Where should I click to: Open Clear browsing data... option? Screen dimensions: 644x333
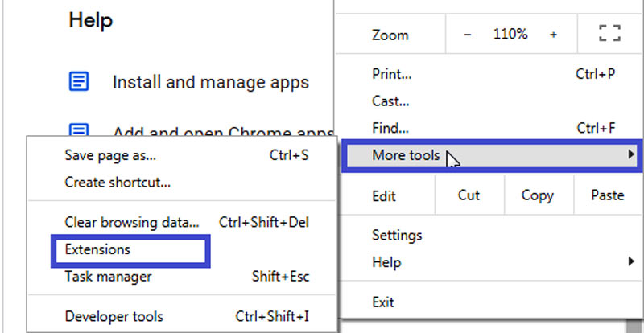pyautogui.click(x=131, y=222)
